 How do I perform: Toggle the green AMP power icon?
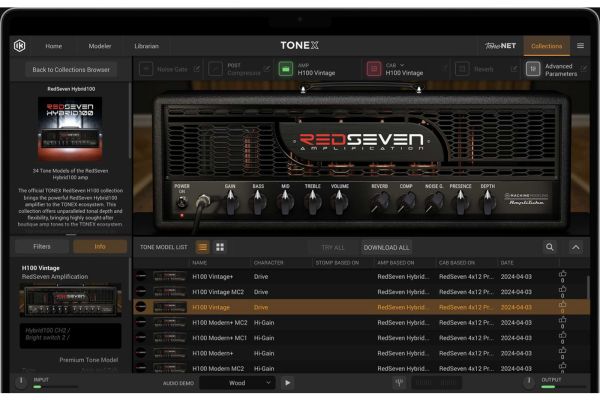[x=285, y=69]
